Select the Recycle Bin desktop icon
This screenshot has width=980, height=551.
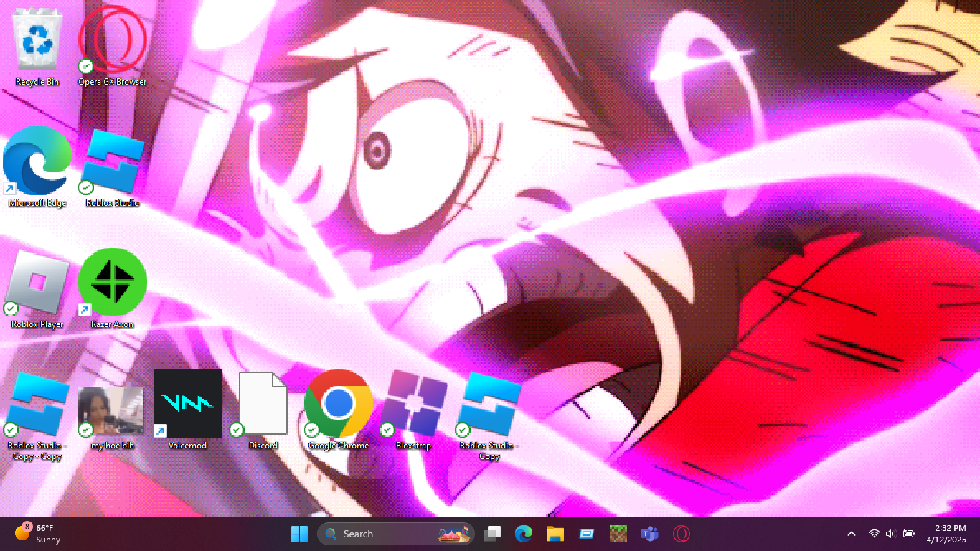(37, 46)
